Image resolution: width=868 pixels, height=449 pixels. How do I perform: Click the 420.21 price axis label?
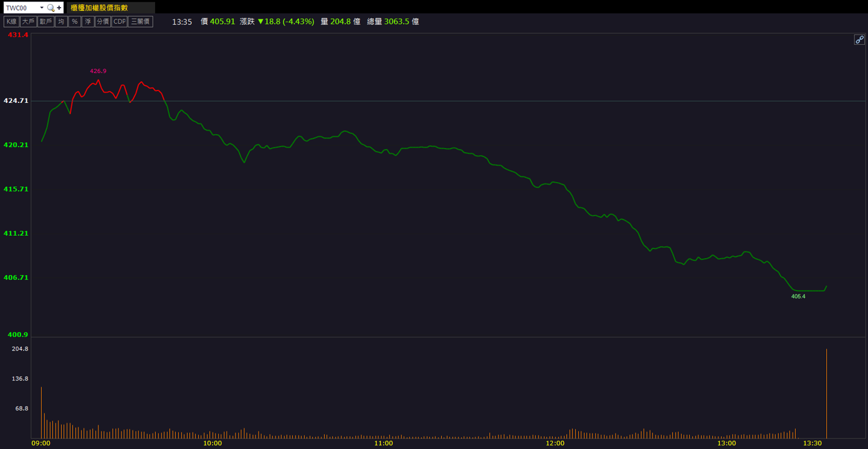coord(16,145)
